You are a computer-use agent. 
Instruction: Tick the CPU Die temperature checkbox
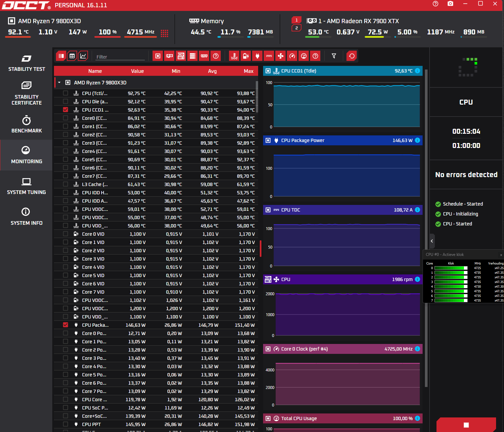[x=66, y=102]
